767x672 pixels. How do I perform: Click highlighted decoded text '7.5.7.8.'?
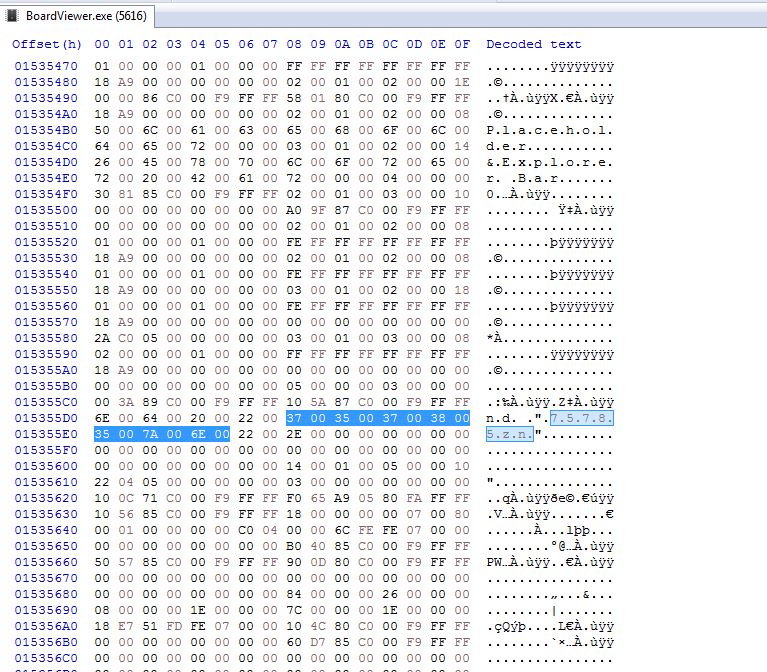pyautogui.click(x=582, y=419)
